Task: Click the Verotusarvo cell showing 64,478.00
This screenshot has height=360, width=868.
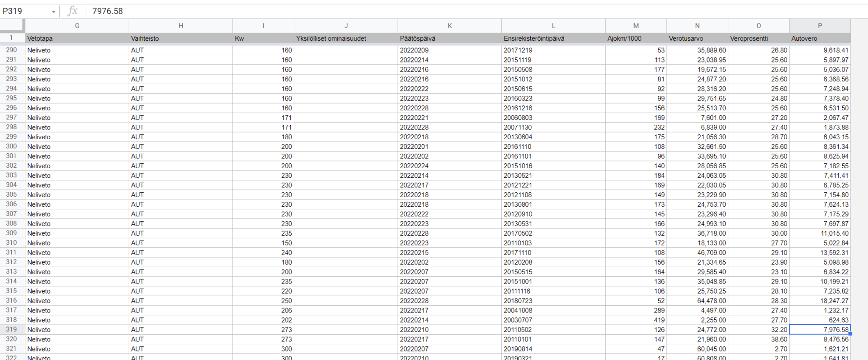Action: [x=697, y=301]
